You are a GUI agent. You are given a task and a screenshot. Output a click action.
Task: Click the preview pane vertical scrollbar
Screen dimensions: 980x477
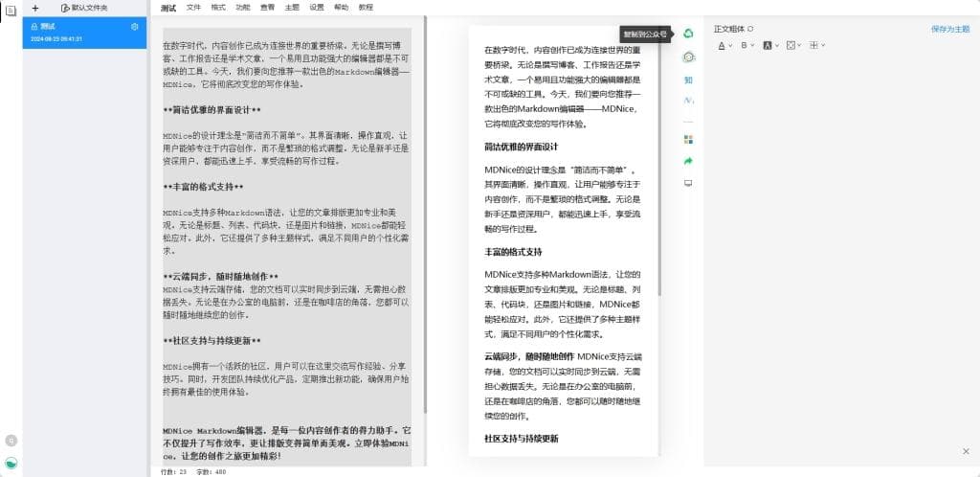click(660, 161)
